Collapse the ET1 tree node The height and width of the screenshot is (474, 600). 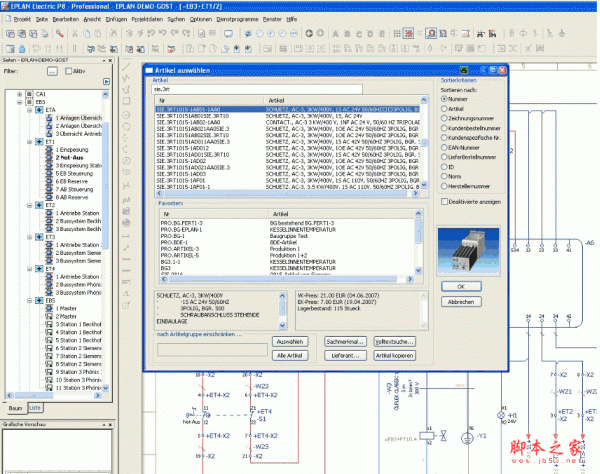31,142
